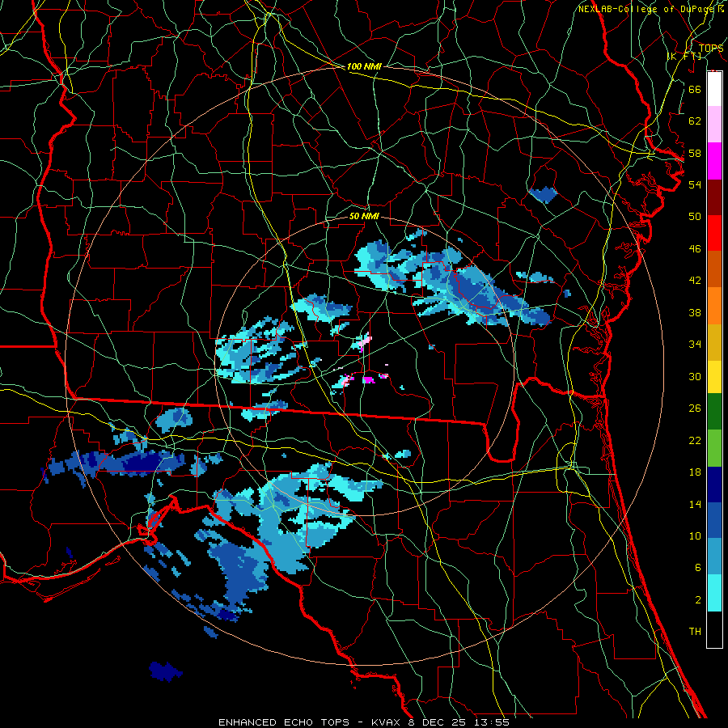Click the legend value '18'
The image size is (728, 728).
coord(695,472)
